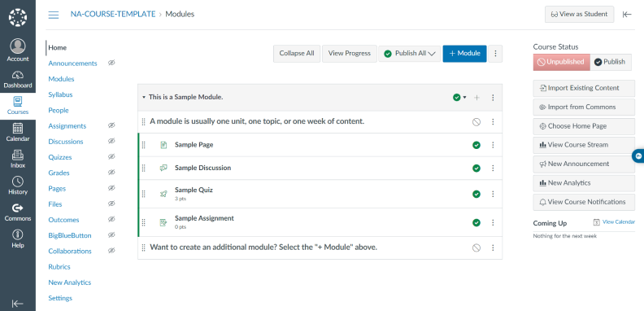Open People in course navigation
Viewport: 644px width, 311px height.
[59, 110]
